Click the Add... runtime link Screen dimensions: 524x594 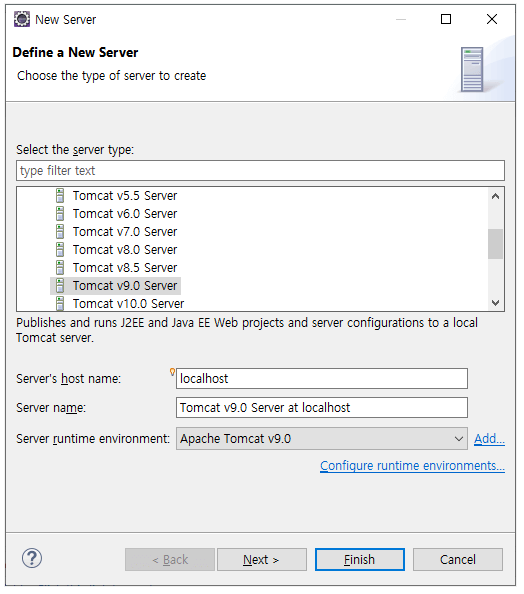(x=489, y=439)
